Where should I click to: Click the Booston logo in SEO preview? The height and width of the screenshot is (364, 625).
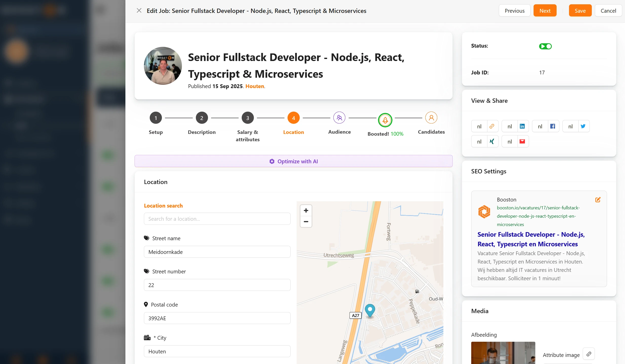484,212
